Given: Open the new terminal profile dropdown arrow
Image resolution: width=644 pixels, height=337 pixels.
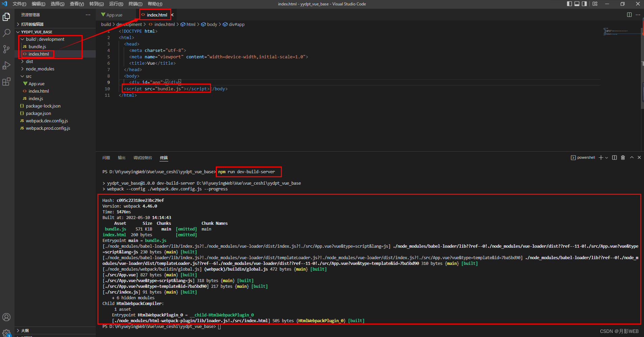Looking at the screenshot, I should 607,157.
